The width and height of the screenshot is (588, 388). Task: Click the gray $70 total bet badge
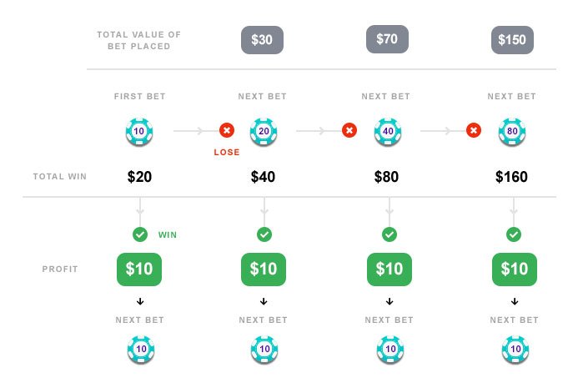[x=387, y=39]
